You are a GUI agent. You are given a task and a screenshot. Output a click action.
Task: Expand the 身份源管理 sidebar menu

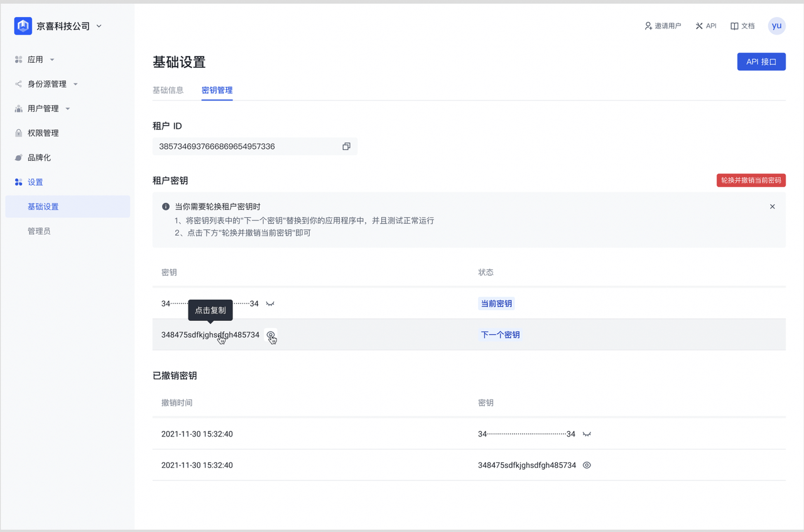click(x=75, y=84)
